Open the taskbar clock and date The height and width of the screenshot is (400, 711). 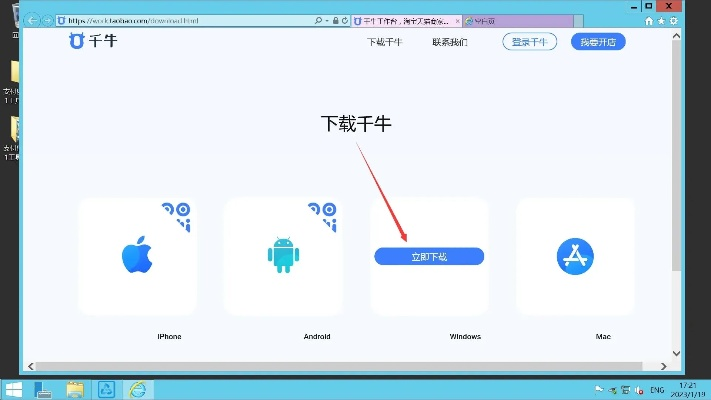point(687,389)
